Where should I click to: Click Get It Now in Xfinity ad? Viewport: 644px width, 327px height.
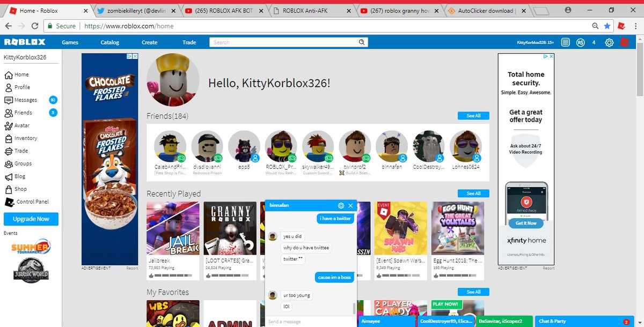click(526, 223)
